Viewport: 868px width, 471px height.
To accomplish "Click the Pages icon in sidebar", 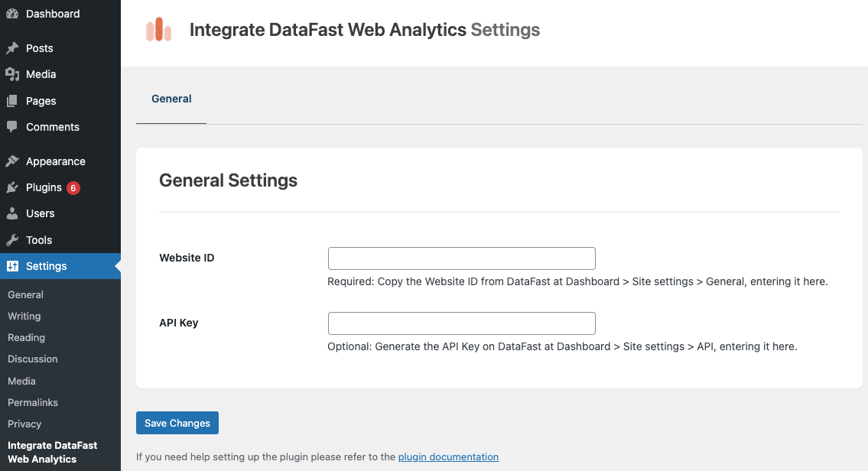I will point(12,101).
